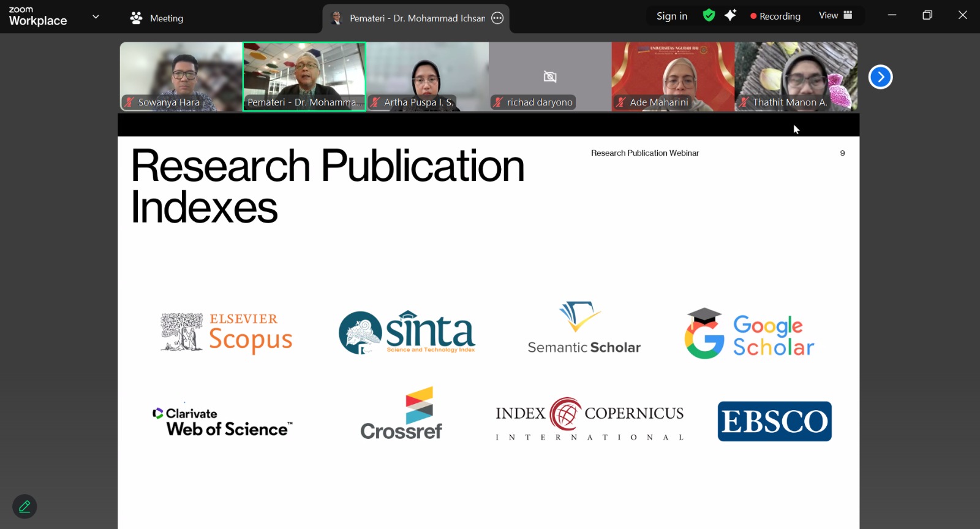Click the Sign in button

point(672,16)
